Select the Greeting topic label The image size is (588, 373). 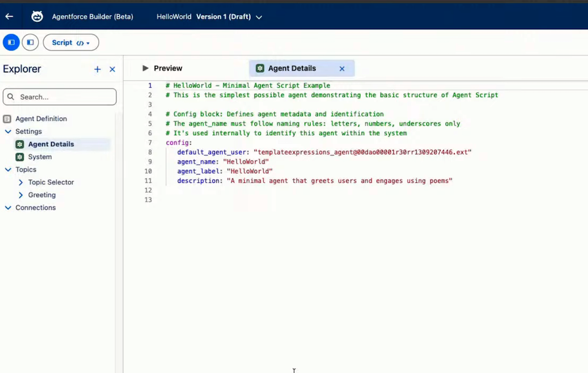click(42, 195)
